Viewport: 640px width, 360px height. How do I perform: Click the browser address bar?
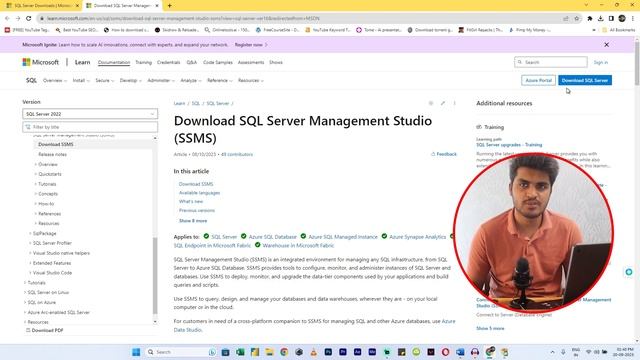pos(302,18)
